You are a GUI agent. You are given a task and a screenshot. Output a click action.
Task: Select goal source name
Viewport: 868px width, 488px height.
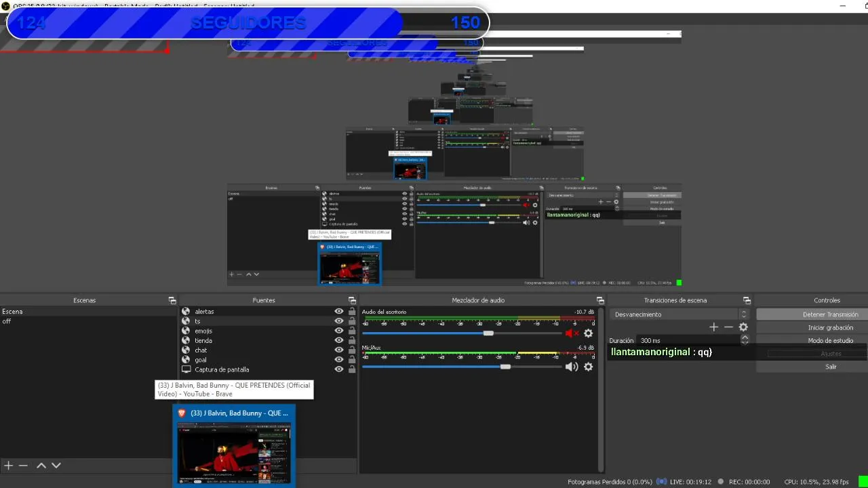[x=201, y=360]
